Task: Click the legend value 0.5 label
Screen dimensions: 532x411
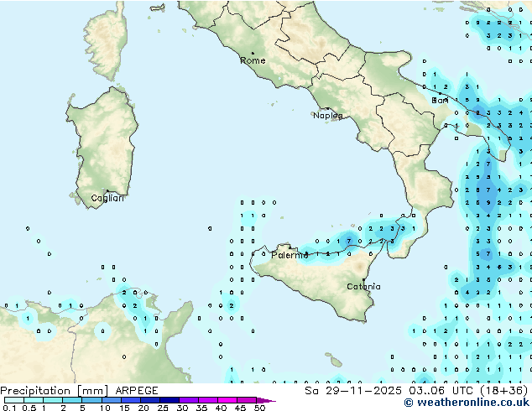Action: pos(29,408)
